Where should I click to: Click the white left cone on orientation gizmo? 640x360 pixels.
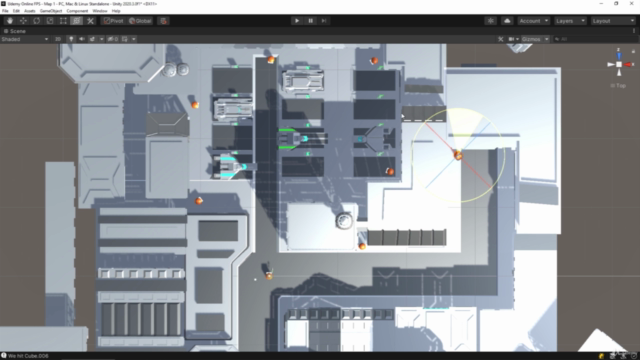click(x=611, y=64)
